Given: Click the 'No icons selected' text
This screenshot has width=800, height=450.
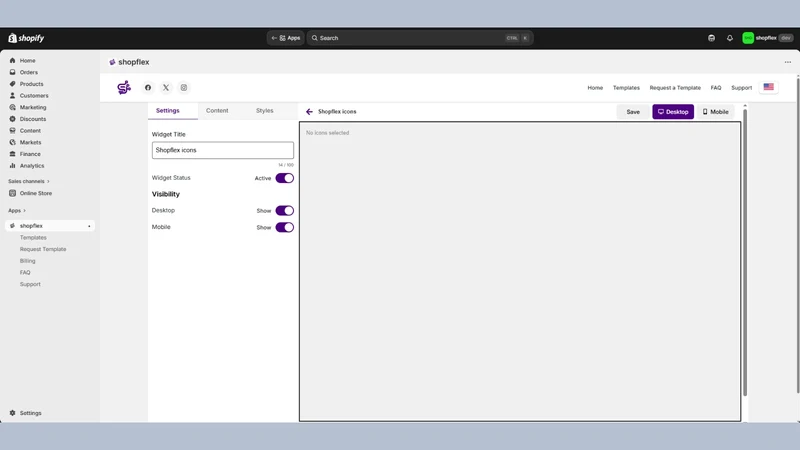Looking at the screenshot, I should pyautogui.click(x=328, y=133).
